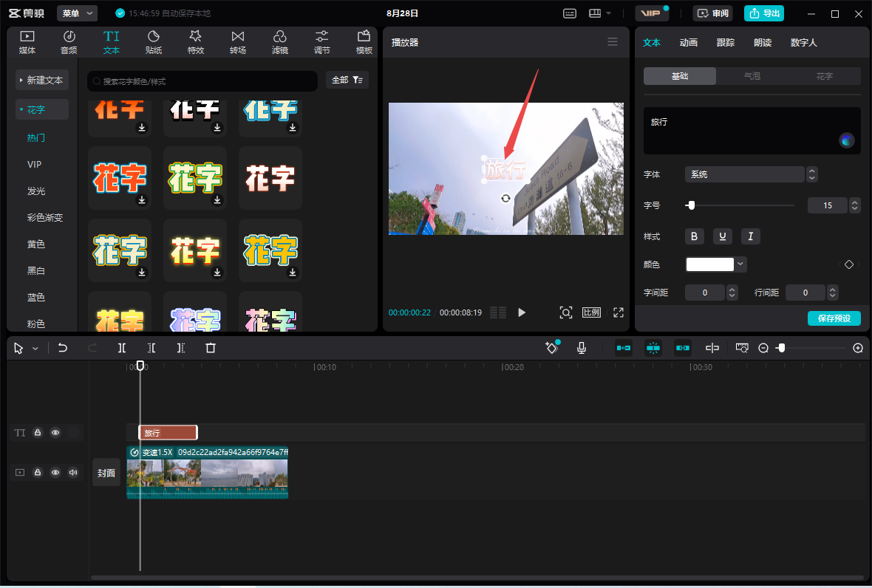
Task: Open the white text color swatch
Action: [x=710, y=264]
